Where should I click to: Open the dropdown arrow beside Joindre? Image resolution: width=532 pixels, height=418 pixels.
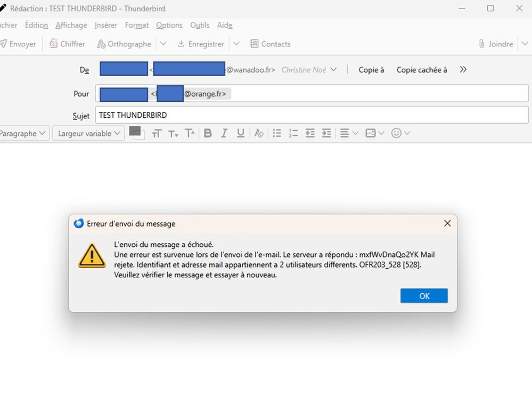click(x=525, y=44)
